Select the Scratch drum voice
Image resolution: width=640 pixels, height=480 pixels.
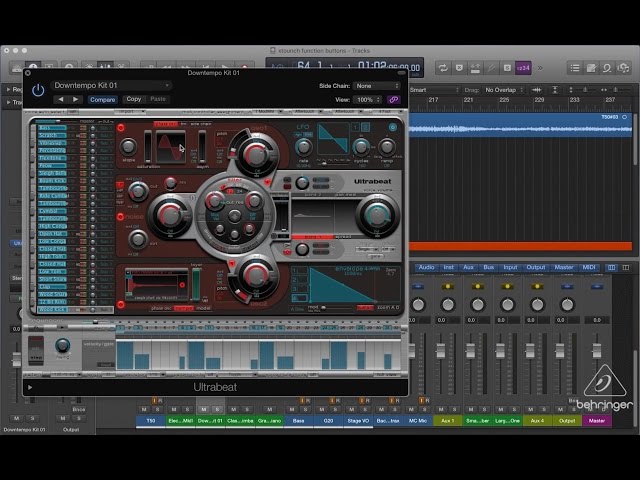tap(52, 135)
